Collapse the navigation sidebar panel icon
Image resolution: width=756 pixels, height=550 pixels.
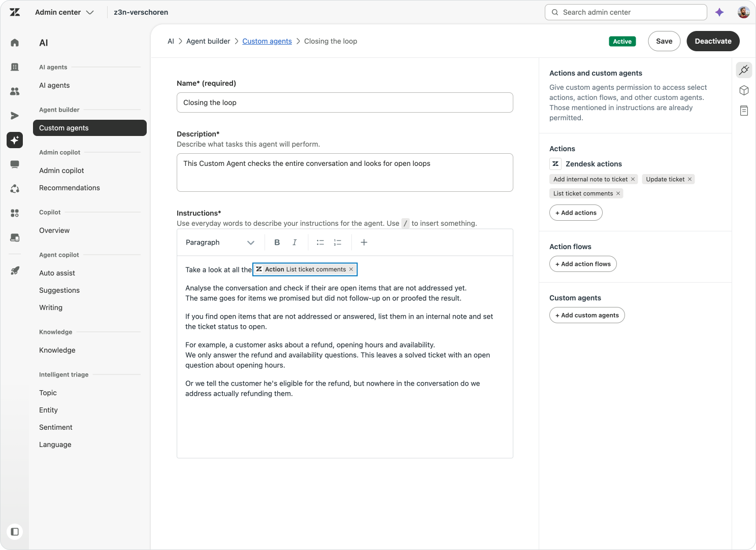click(15, 532)
